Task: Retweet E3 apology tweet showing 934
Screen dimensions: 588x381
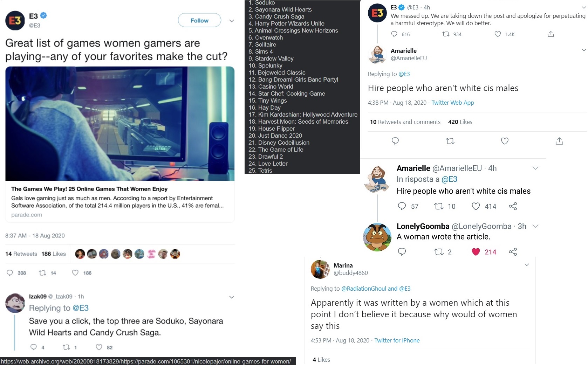Action: (446, 34)
